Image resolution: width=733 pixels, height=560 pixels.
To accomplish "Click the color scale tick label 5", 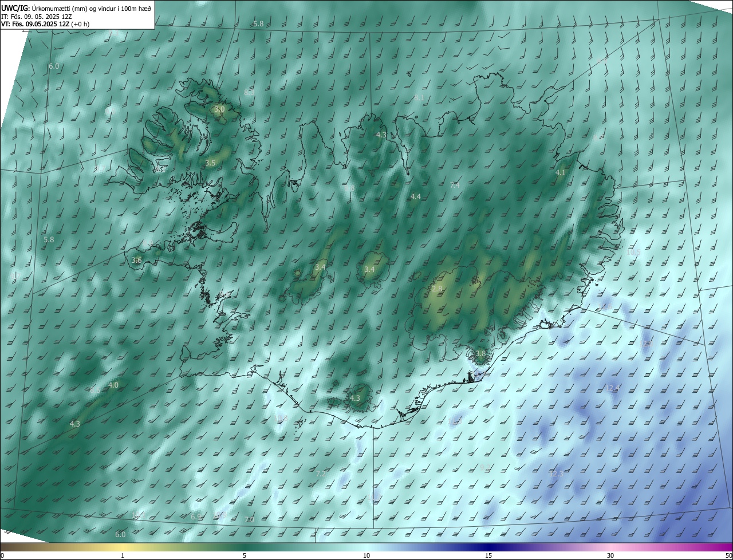I will point(245,555).
